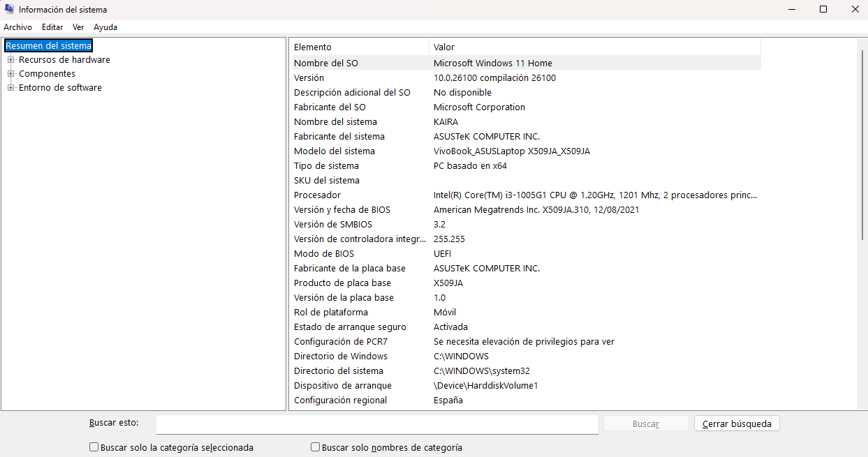The height and width of the screenshot is (457, 868).
Task: Select value C:\WINDOWS\system32
Action: 482,370
